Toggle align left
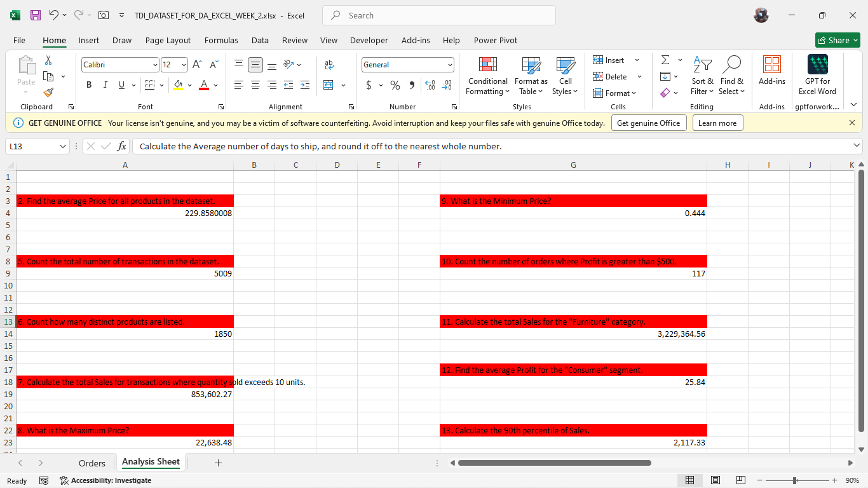Viewport: 868px width, 488px height. [238, 85]
